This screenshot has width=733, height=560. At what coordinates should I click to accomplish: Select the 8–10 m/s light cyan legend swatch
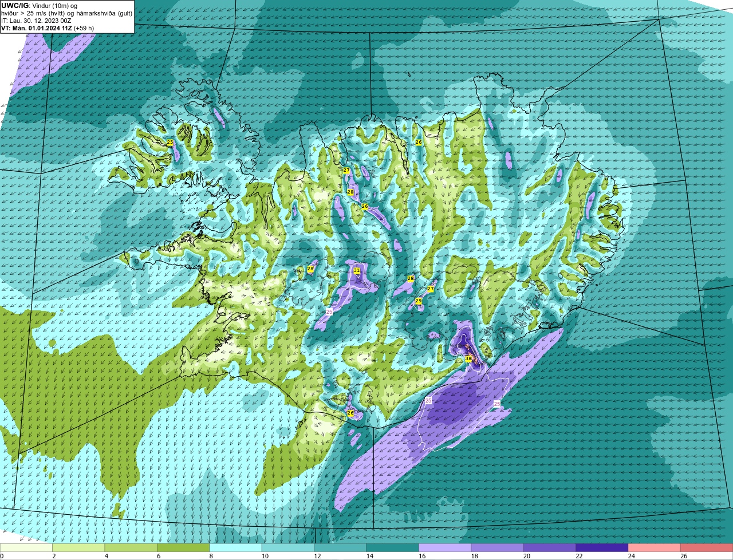[x=235, y=547]
